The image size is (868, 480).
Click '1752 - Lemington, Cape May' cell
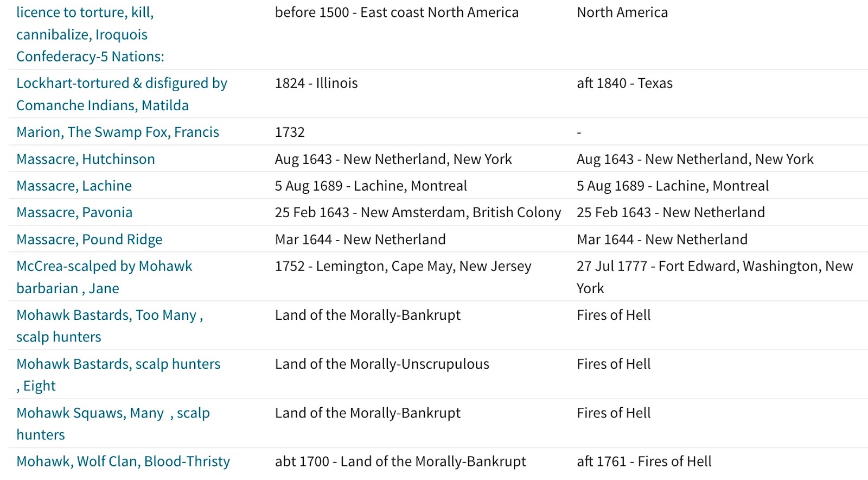click(x=403, y=266)
